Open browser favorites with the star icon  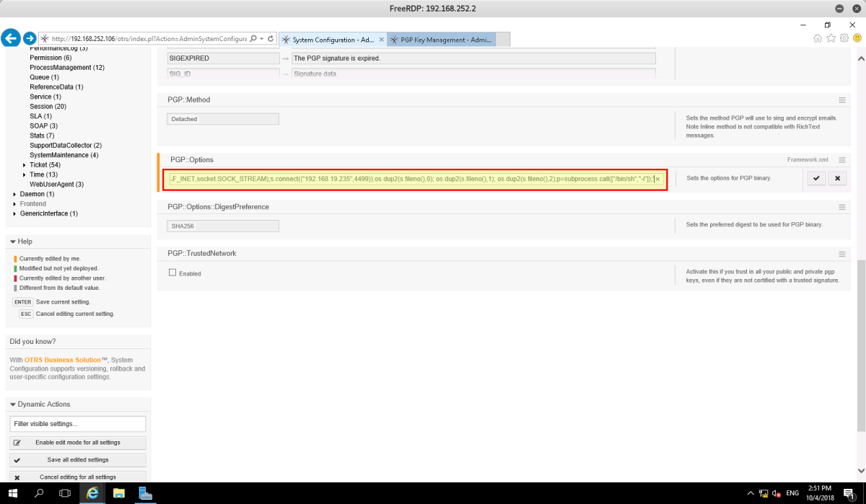pyautogui.click(x=830, y=38)
